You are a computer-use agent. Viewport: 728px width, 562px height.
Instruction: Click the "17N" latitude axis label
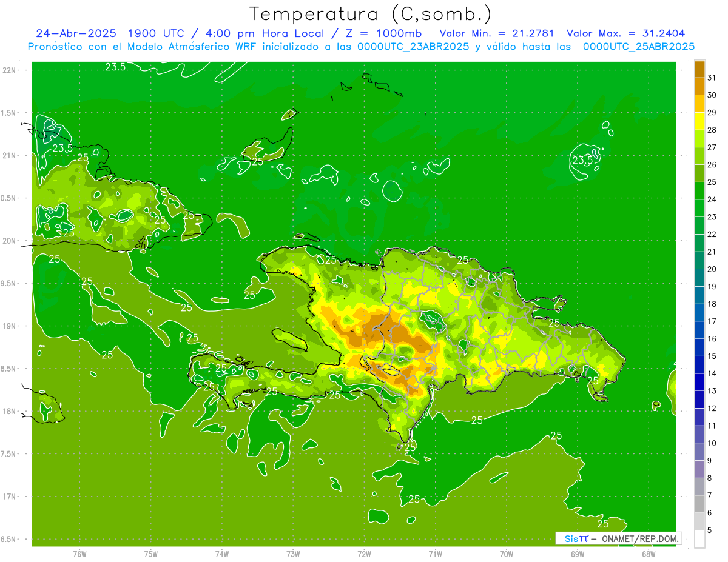pyautogui.click(x=9, y=497)
